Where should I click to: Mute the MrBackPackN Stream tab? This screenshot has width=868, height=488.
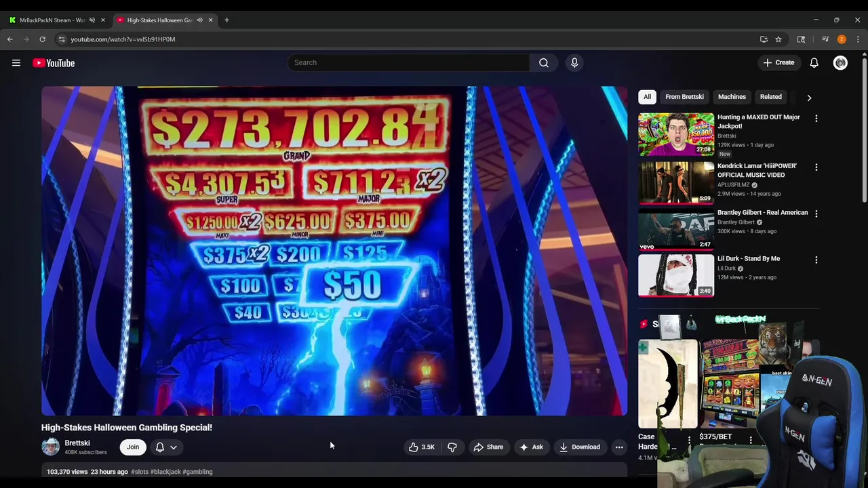point(92,20)
